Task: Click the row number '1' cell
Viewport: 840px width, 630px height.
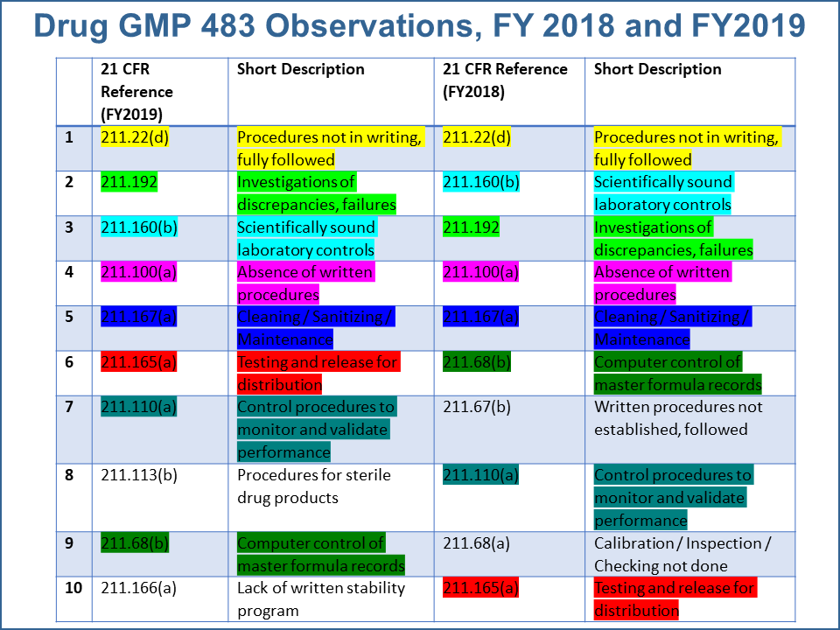Action: click(x=73, y=137)
